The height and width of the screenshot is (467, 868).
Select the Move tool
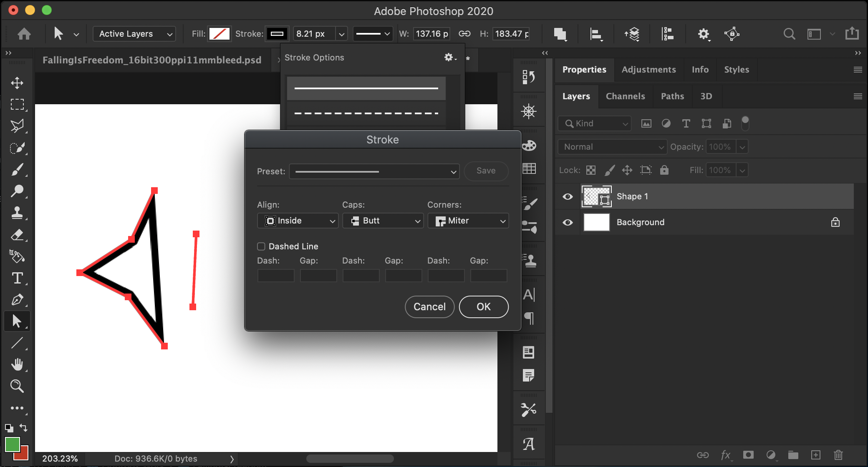click(17, 83)
